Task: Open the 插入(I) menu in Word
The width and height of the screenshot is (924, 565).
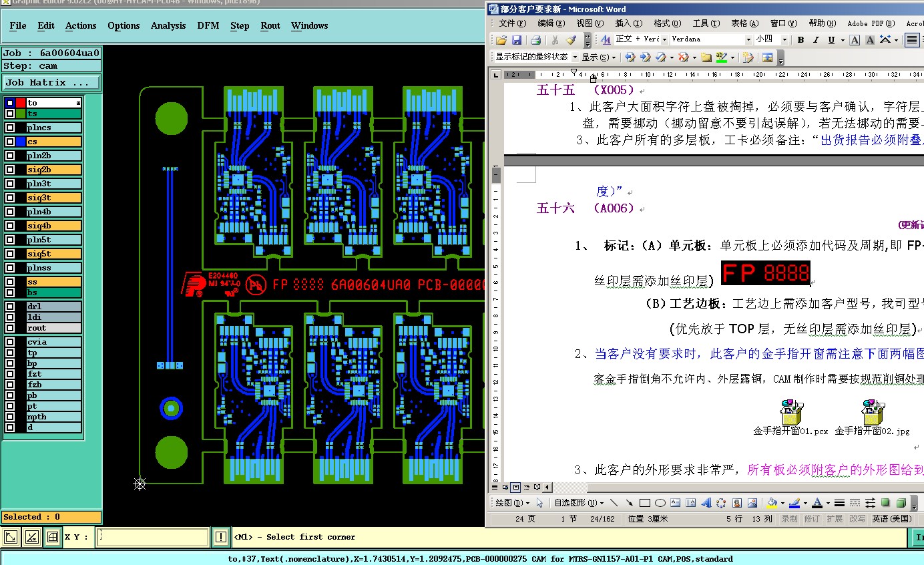Action: [x=628, y=23]
